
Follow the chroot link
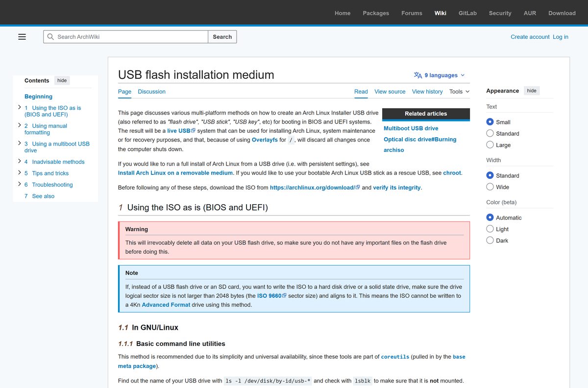[x=452, y=173]
